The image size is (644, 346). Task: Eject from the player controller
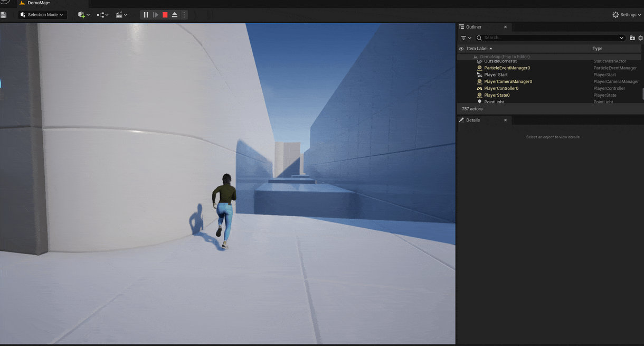pos(175,15)
